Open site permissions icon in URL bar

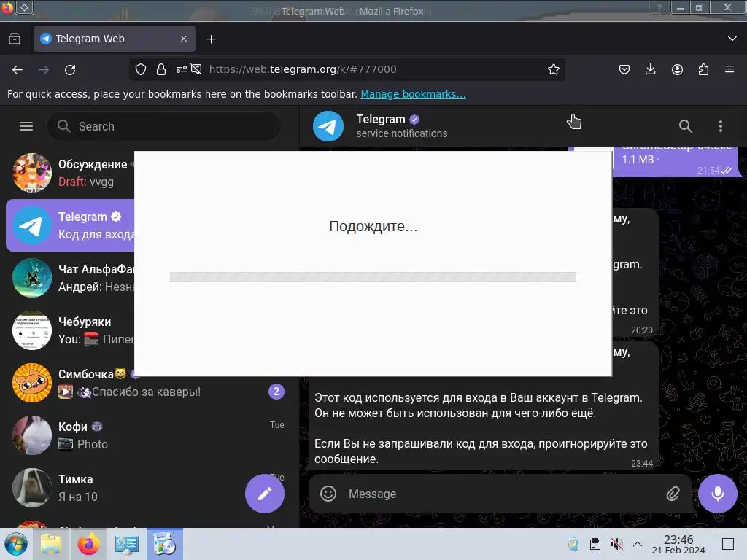pos(181,69)
